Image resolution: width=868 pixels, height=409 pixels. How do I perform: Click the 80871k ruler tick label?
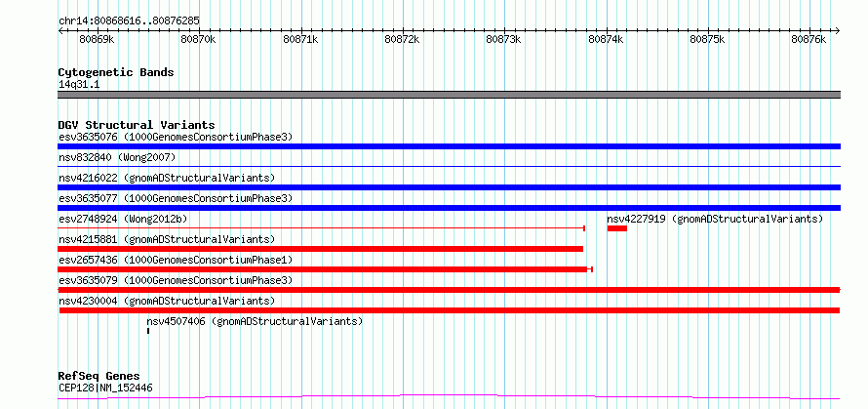pos(300,39)
